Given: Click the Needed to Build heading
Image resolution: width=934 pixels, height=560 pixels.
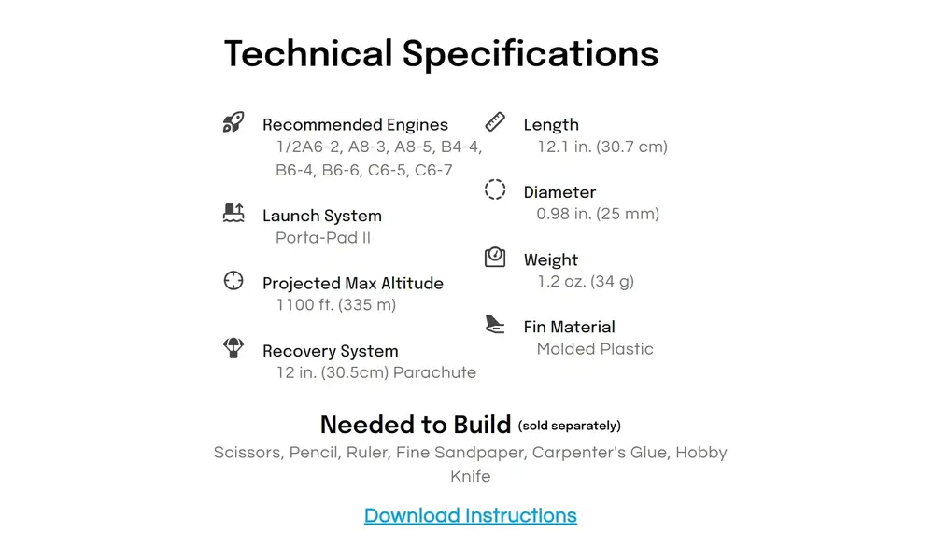Looking at the screenshot, I should pos(416,425).
